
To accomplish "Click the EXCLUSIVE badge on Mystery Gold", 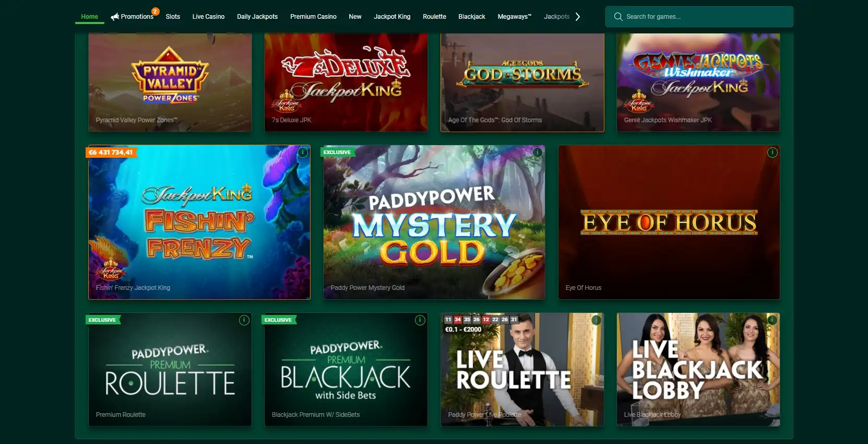I will point(337,153).
